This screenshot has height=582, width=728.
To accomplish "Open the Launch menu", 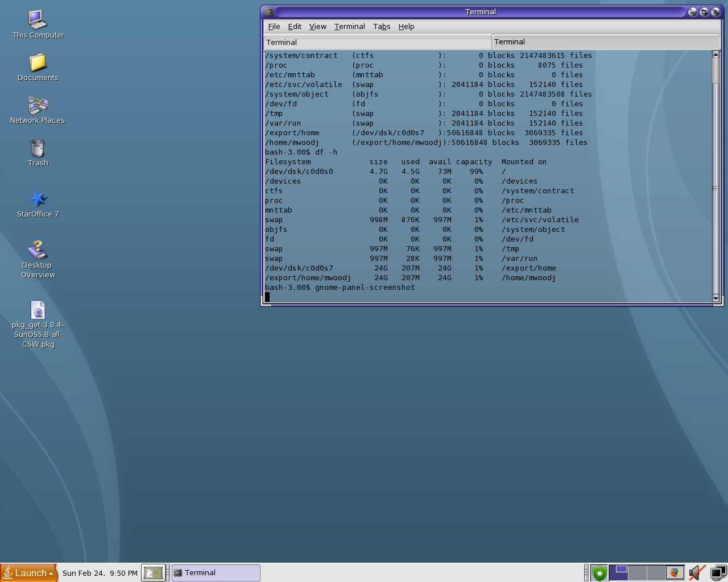I will [x=29, y=573].
